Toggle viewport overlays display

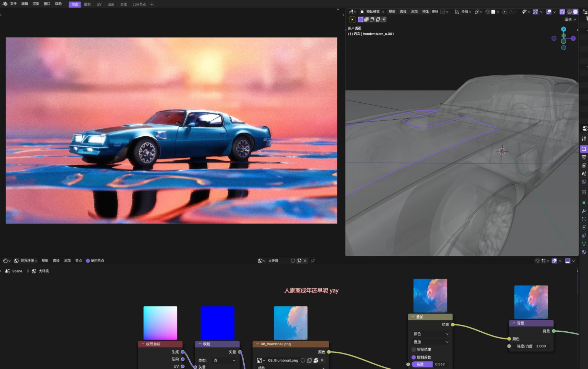pos(549,12)
